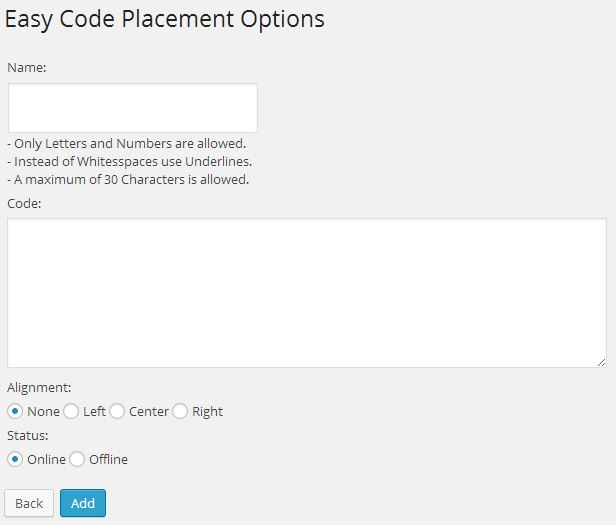The image size is (616, 525).
Task: Click the Easy Code Placement Options heading
Action: [x=165, y=19]
